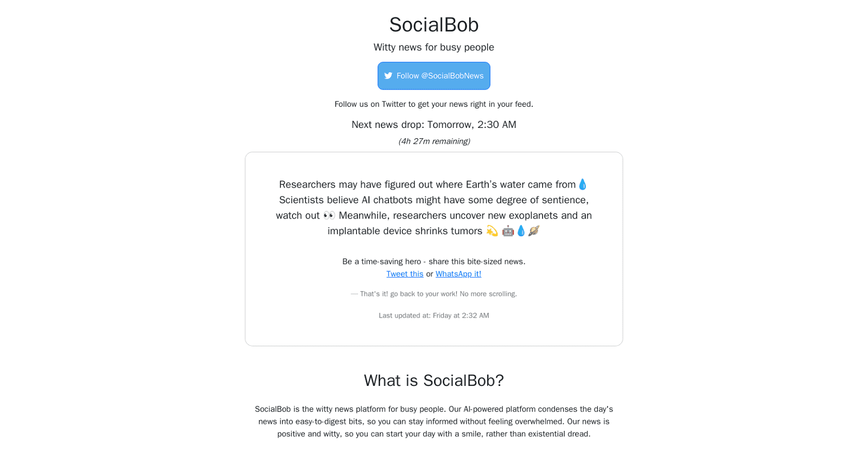Click the eyes emoji after watch out

pyautogui.click(x=329, y=215)
